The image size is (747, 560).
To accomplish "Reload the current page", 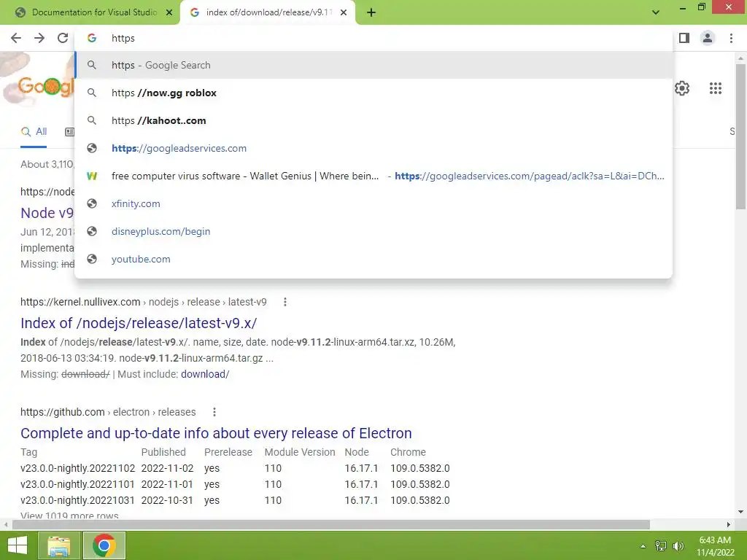I will pos(63,38).
